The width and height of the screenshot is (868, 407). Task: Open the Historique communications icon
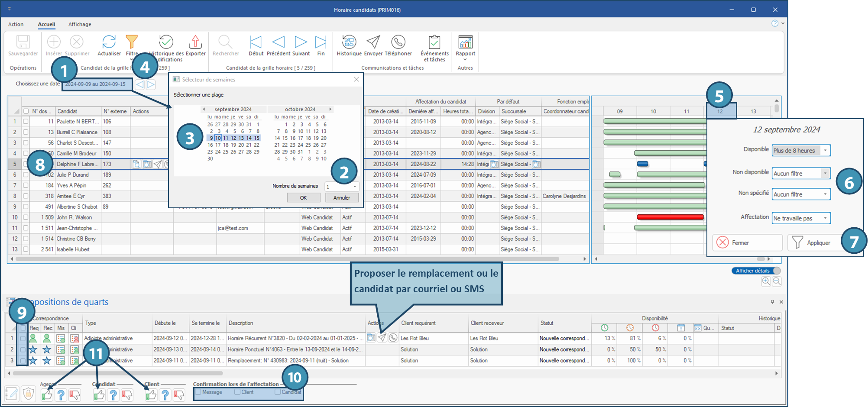(x=349, y=42)
